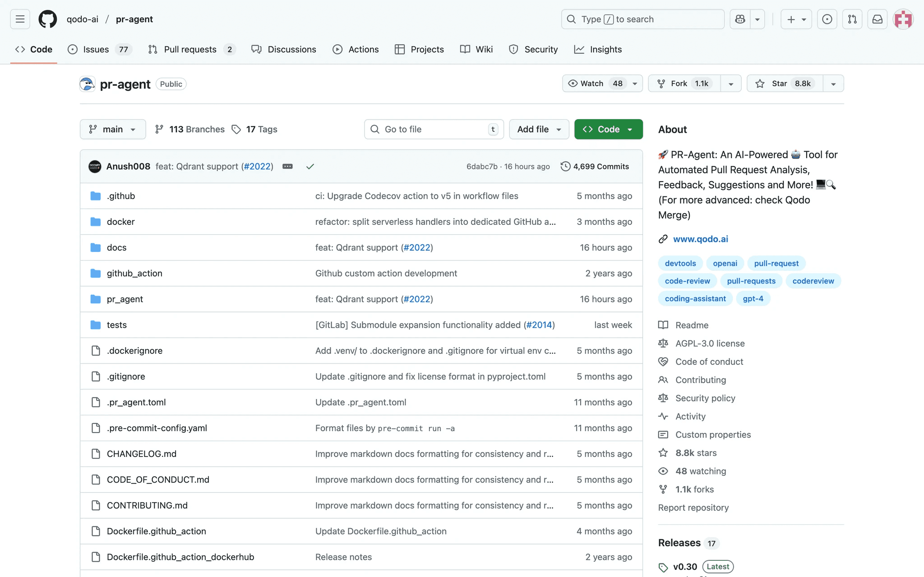Open the Security tab
The image size is (924, 577).
[x=533, y=49]
